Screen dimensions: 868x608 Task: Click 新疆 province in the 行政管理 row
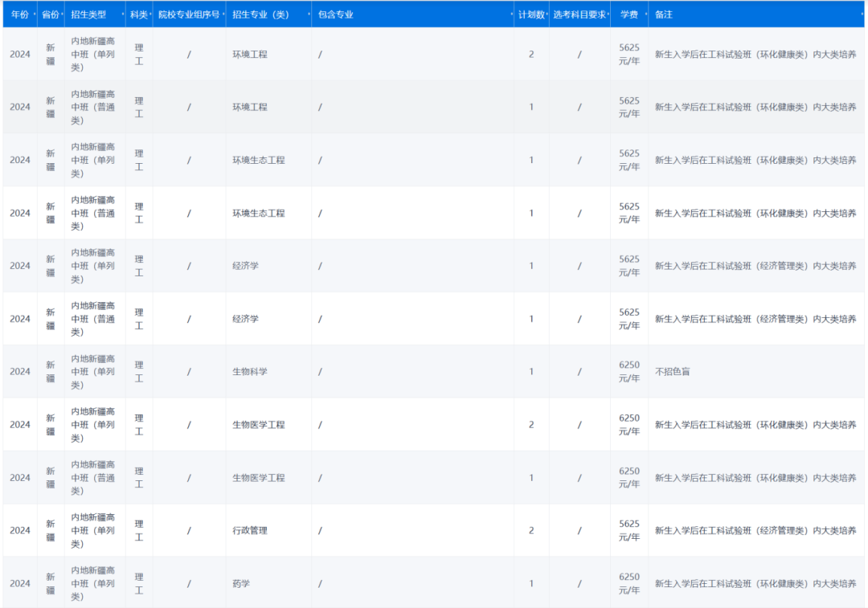click(x=51, y=531)
